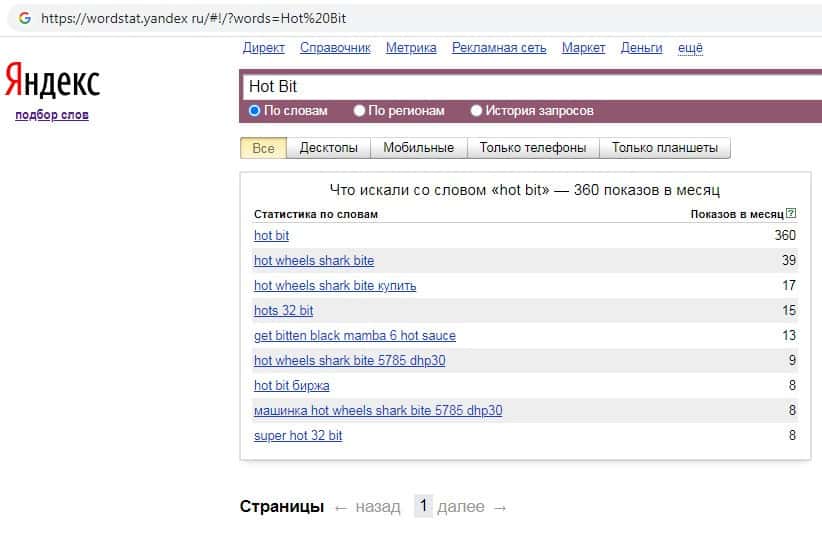The height and width of the screenshot is (537, 822).
Task: Open the Метрика link
Action: 410,47
